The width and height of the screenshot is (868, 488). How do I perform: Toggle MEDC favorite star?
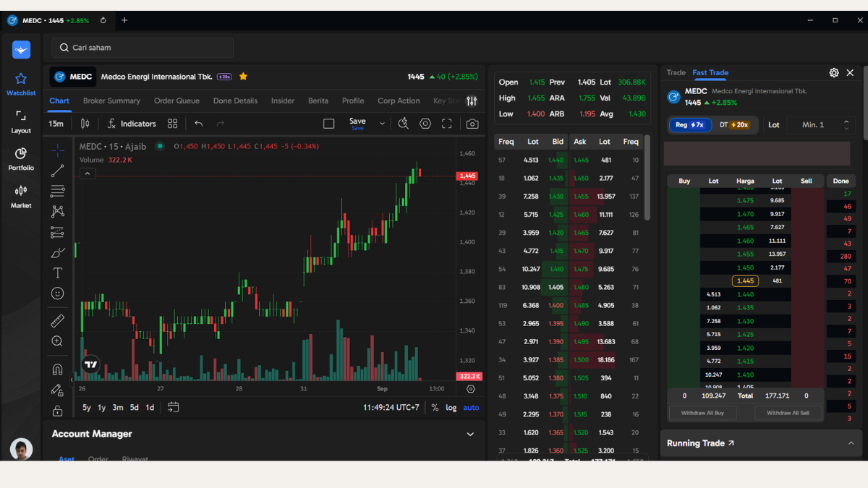243,77
